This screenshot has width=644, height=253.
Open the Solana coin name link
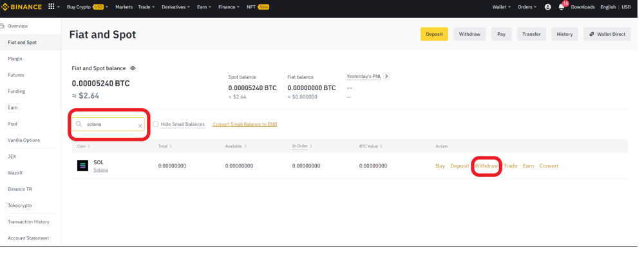coord(100,169)
